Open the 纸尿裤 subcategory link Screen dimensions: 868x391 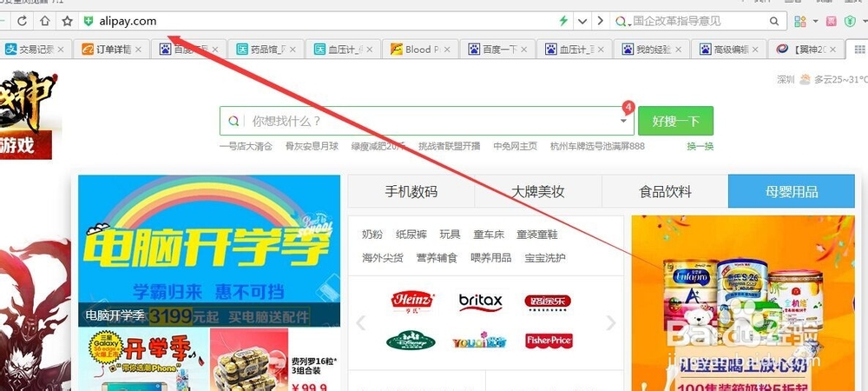click(x=411, y=235)
